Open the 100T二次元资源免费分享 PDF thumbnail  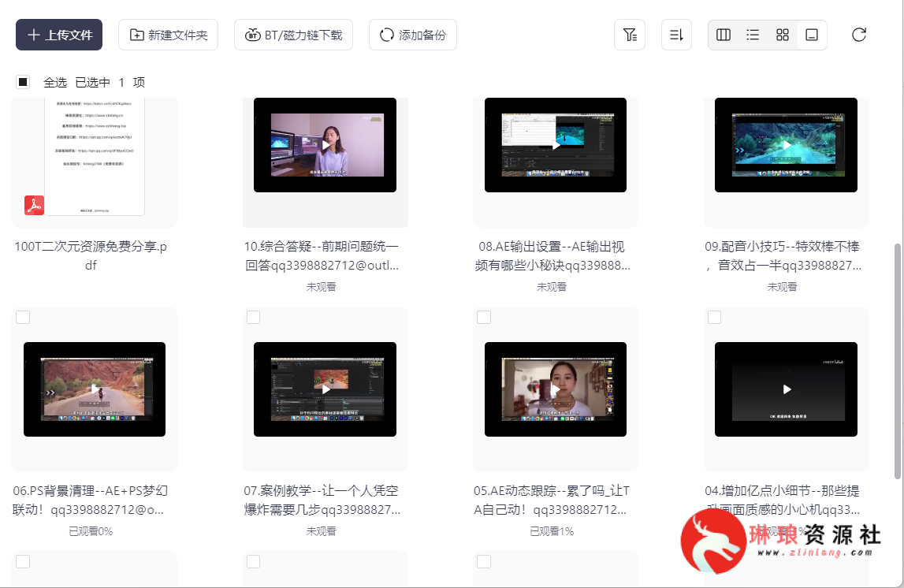point(95,157)
